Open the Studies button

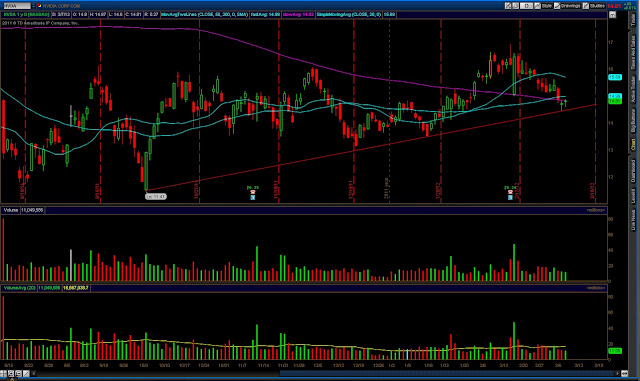click(597, 6)
